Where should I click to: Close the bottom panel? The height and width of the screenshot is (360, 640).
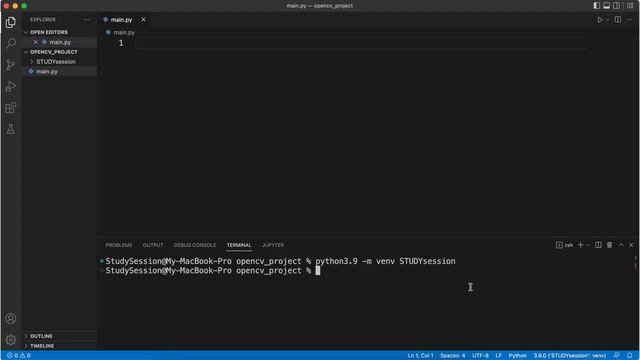click(631, 245)
